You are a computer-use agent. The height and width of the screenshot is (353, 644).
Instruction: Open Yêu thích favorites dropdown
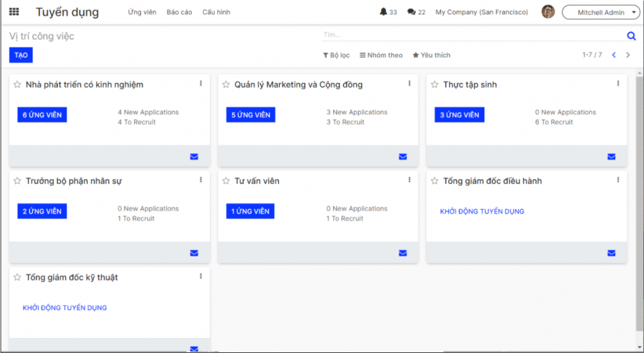pos(431,55)
